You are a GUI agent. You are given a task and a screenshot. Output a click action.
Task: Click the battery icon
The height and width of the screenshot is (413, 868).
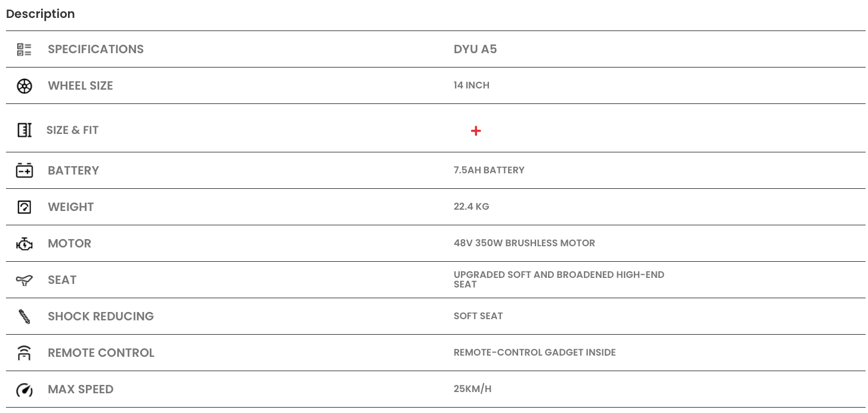pos(24,170)
